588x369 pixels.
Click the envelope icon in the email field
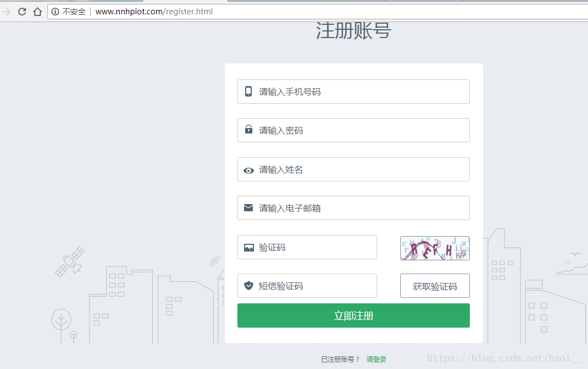(x=247, y=208)
